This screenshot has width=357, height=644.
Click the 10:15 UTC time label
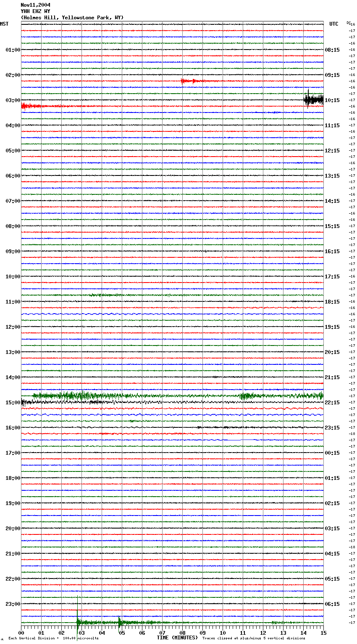(332, 100)
